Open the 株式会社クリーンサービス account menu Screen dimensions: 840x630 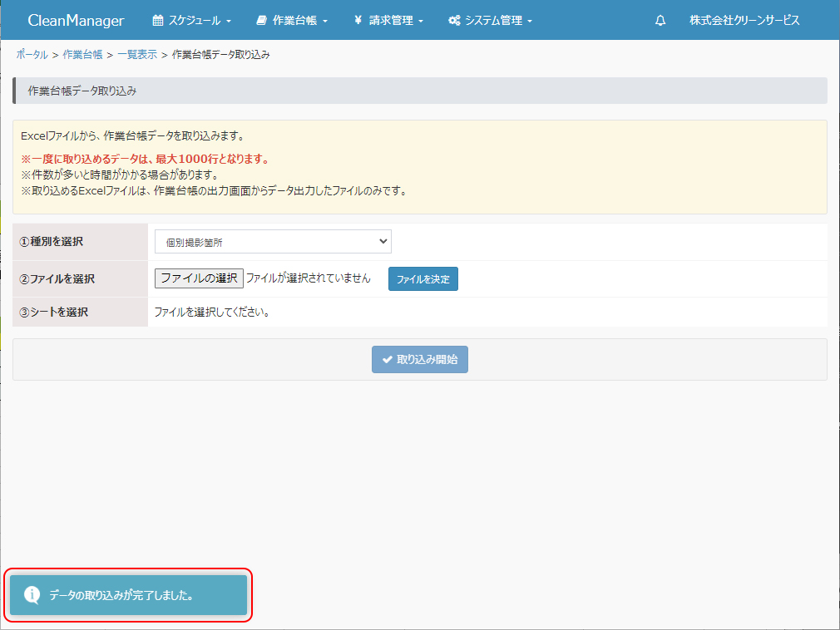click(744, 20)
